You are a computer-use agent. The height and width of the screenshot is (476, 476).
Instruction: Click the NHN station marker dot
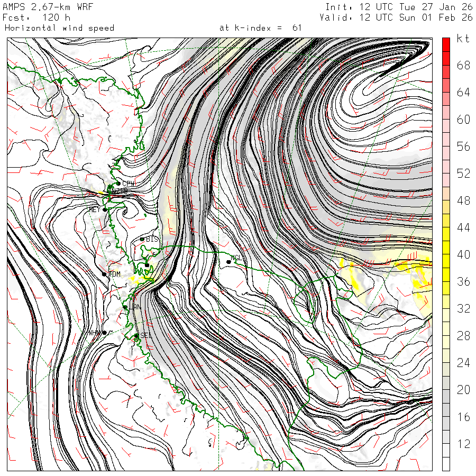(x=104, y=333)
